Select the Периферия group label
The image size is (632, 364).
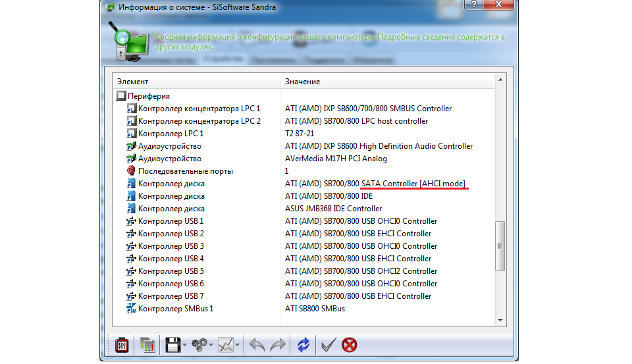tap(149, 96)
